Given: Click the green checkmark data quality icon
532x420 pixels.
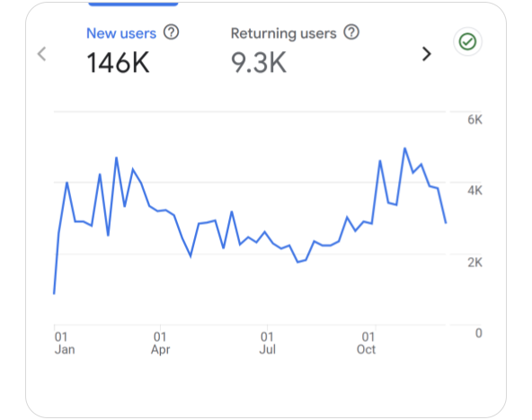Looking at the screenshot, I should click(467, 41).
